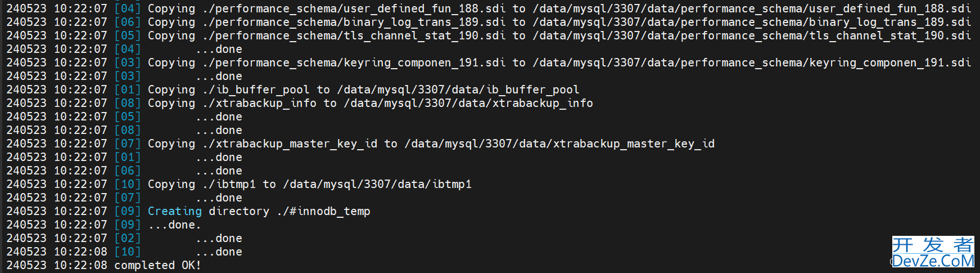Click the 'Creating' highlighted word
The width and height of the screenshot is (980, 273).
pos(174,211)
